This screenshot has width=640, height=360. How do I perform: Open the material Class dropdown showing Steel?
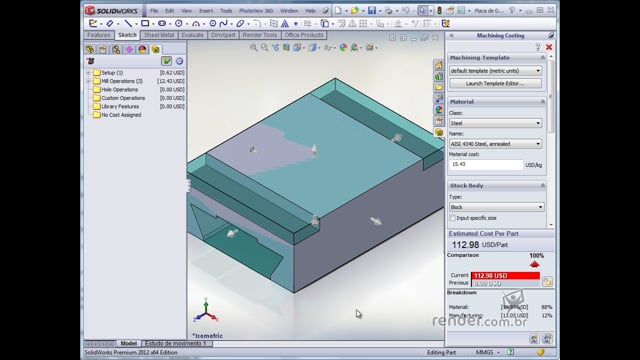pos(496,123)
